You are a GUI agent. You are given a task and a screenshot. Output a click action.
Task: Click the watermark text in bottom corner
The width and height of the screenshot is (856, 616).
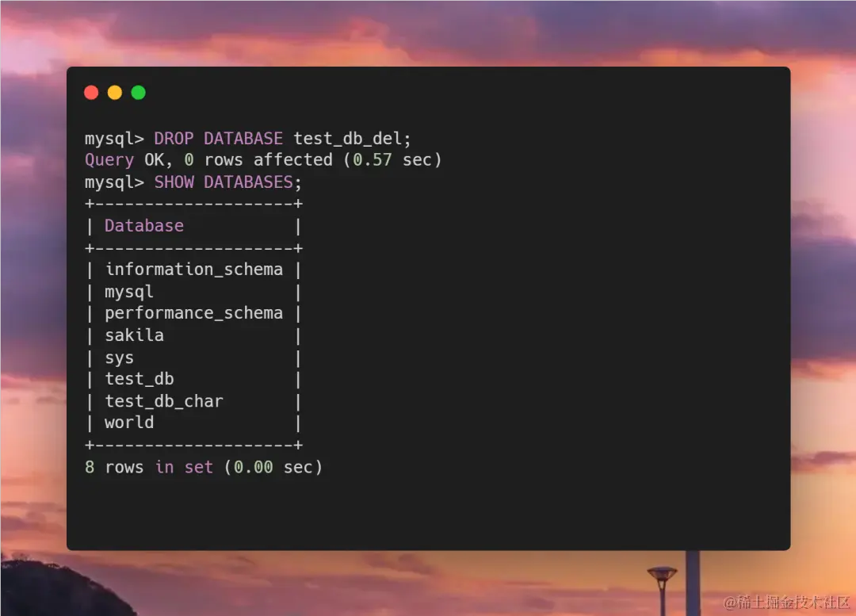coord(787,603)
